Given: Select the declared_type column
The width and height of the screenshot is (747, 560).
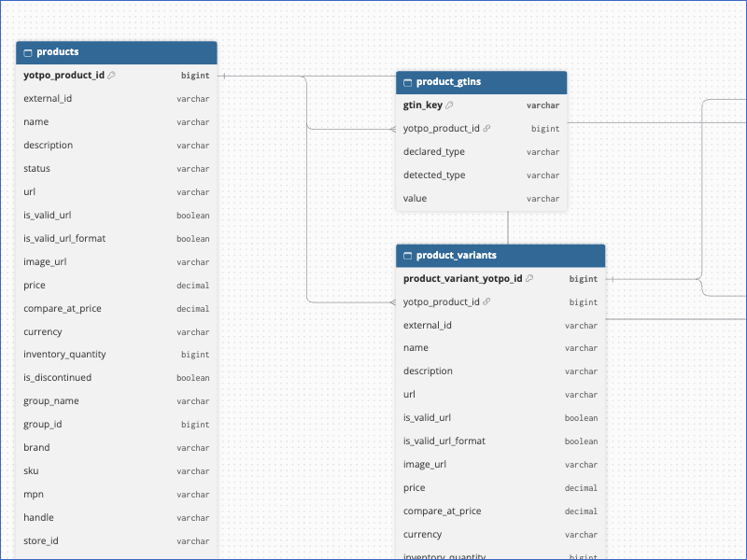Looking at the screenshot, I should coord(482,152).
